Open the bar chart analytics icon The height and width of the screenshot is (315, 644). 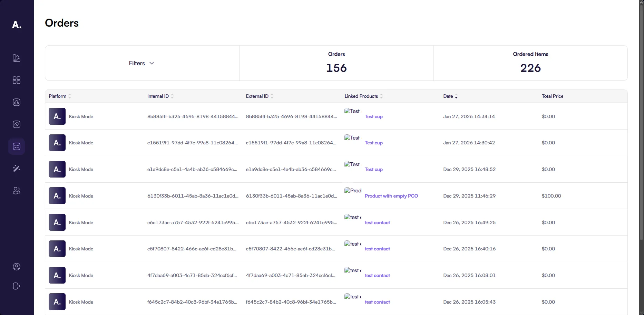17,102
